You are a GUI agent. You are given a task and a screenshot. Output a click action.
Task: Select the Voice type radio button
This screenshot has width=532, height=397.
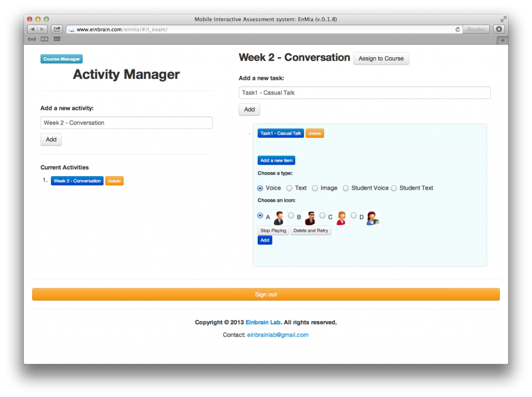pos(260,188)
